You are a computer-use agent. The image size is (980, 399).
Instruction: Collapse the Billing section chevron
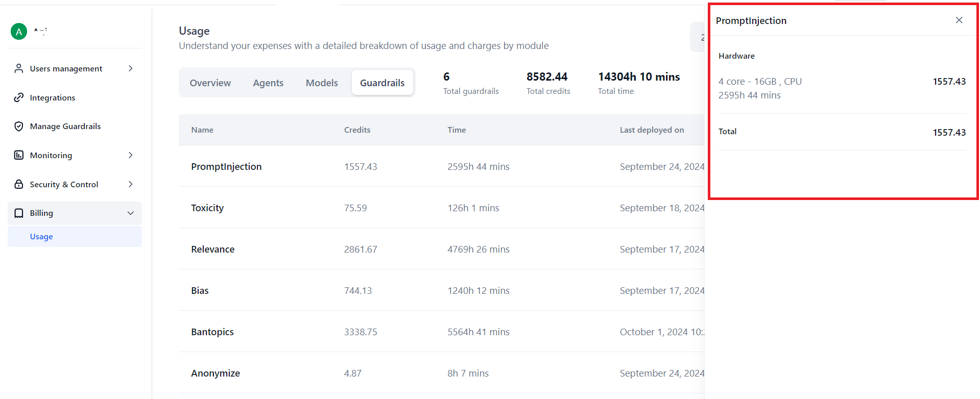click(x=131, y=213)
